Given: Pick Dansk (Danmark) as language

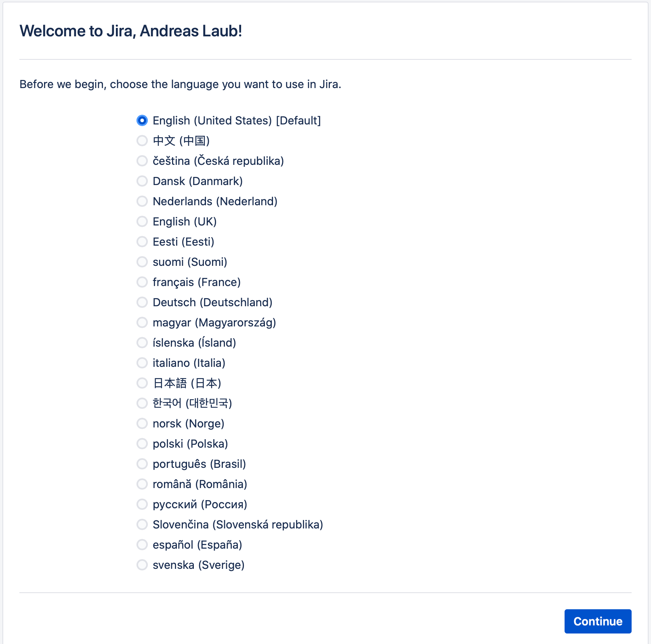Looking at the screenshot, I should tap(142, 181).
